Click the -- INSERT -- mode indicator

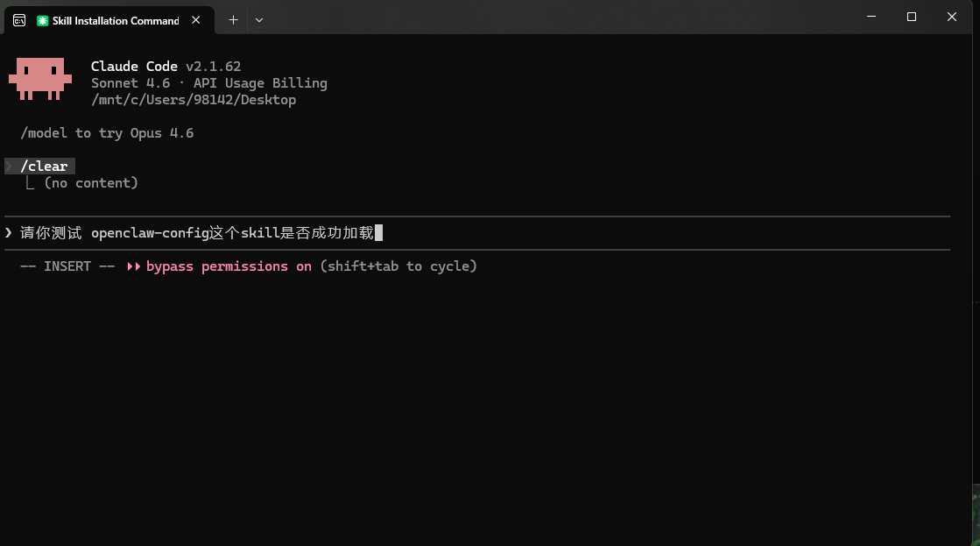(67, 266)
